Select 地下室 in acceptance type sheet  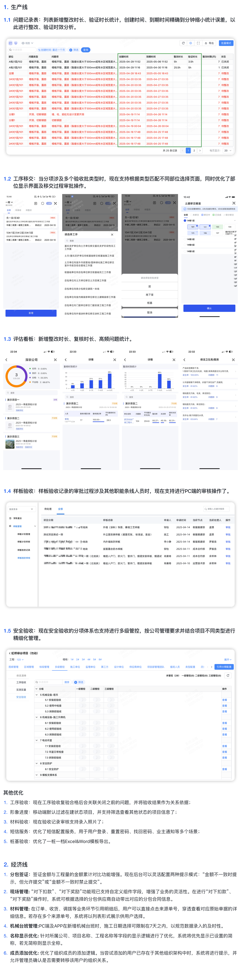[150, 295]
